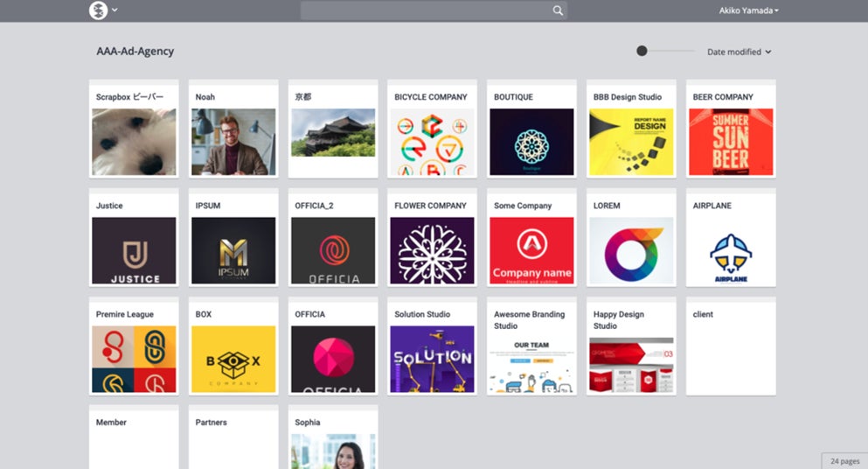
Task: Open the AAA-Ad-Agency project title
Action: point(135,51)
